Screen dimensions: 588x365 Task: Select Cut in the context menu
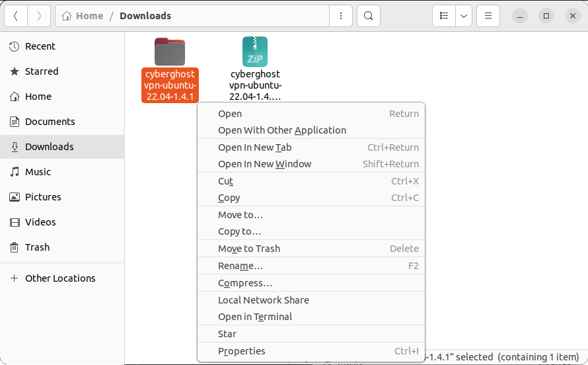[311, 181]
